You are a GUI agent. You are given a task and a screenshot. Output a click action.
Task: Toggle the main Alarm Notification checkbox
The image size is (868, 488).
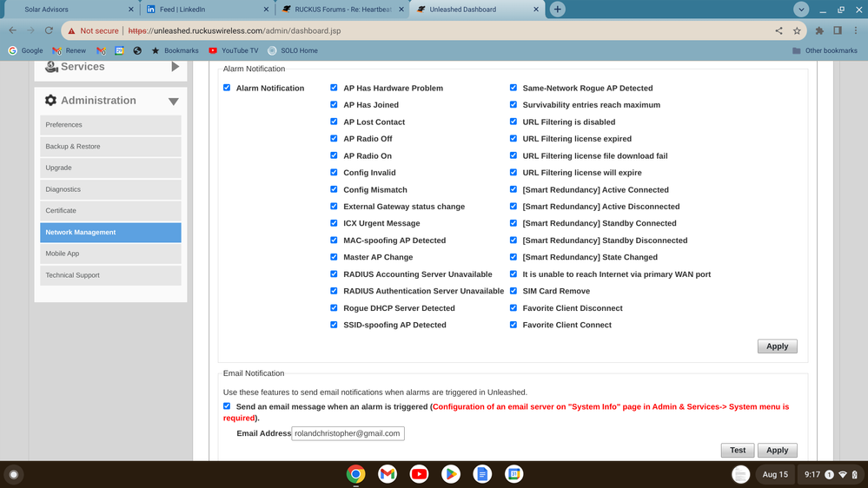pos(227,88)
